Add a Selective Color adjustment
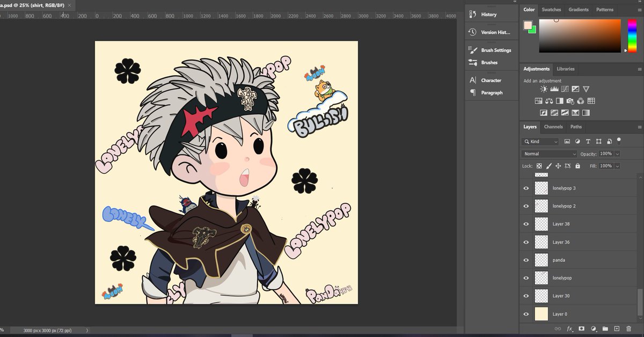This screenshot has height=337, width=644. click(575, 113)
